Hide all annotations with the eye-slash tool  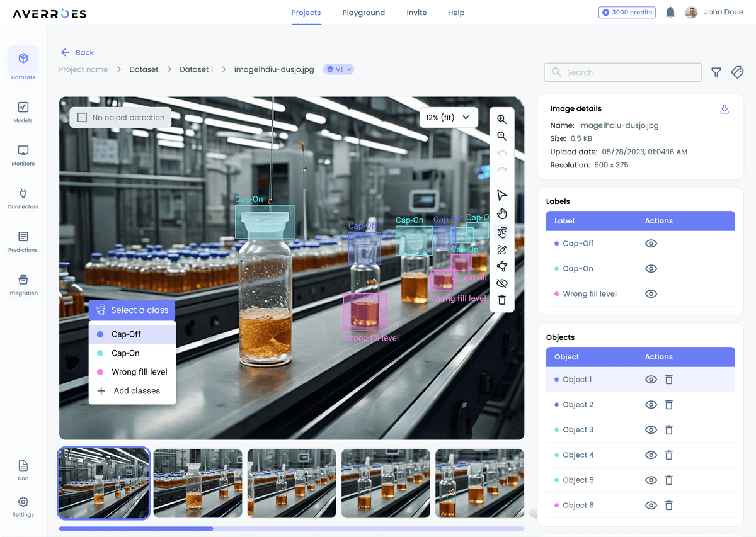502,283
